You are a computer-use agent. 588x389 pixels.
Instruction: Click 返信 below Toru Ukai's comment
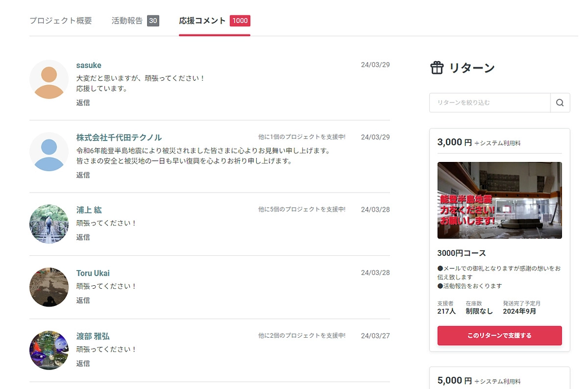click(x=83, y=300)
